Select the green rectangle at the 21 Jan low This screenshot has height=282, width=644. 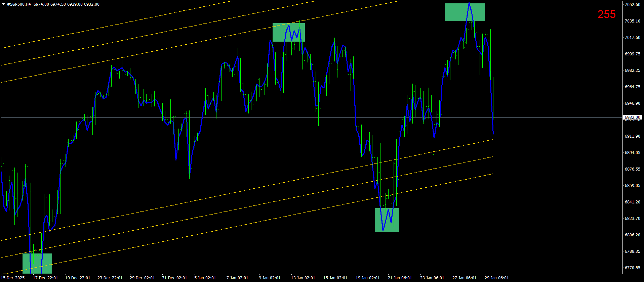[x=387, y=220]
